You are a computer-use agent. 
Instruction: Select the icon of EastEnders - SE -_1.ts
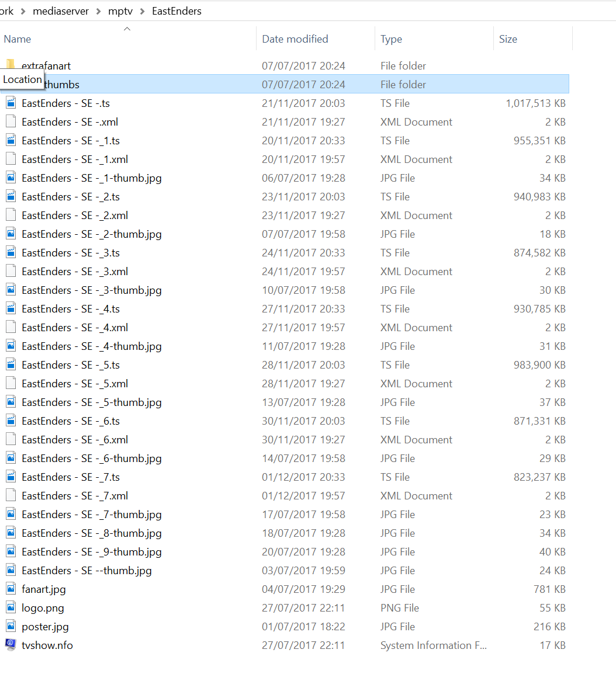pyautogui.click(x=11, y=140)
